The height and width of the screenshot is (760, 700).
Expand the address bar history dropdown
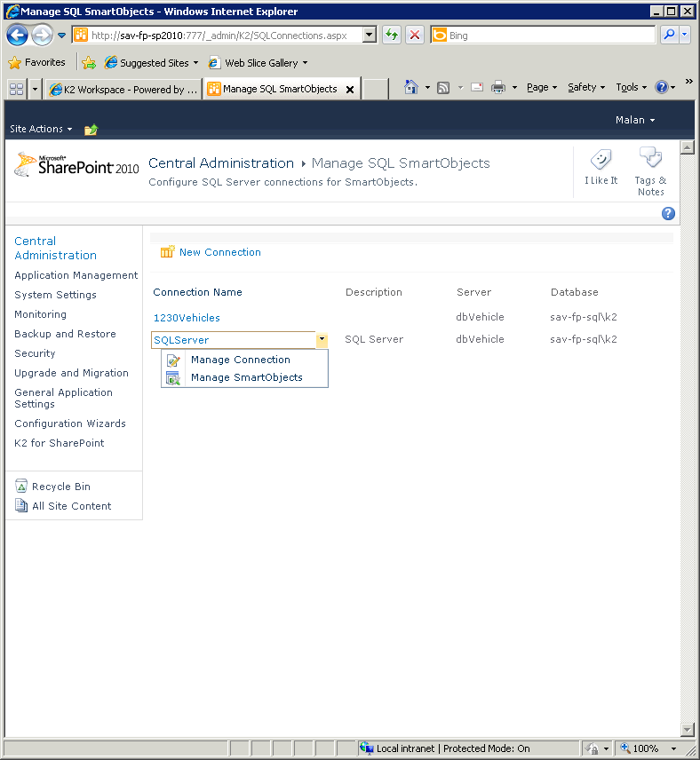[x=370, y=35]
